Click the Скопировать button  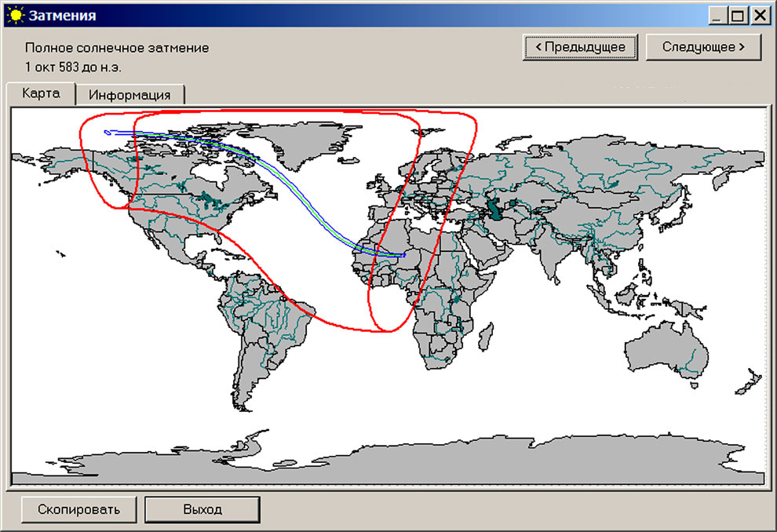click(x=78, y=509)
